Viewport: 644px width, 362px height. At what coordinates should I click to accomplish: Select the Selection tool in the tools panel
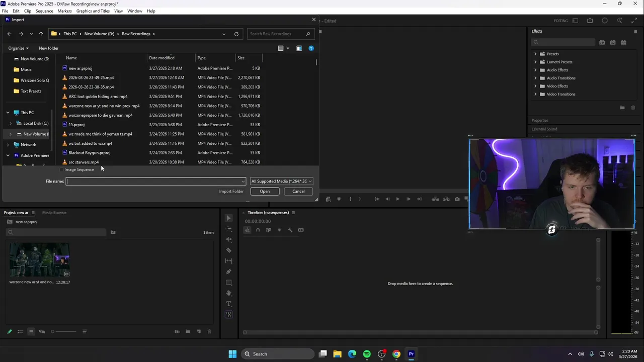(229, 218)
